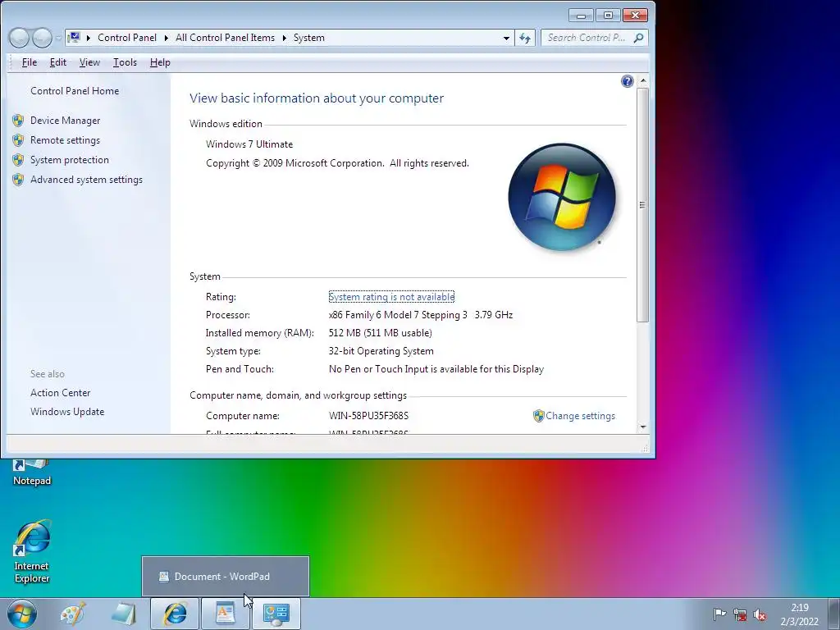Click the shield icon beside Remote settings
840x630 pixels.
[x=18, y=140]
